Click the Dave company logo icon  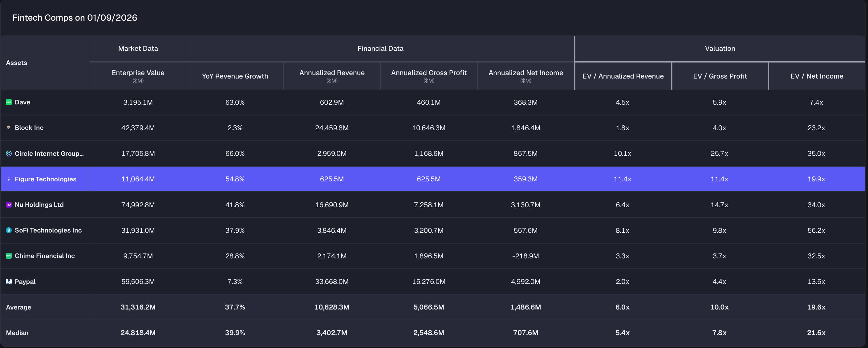[x=9, y=102]
